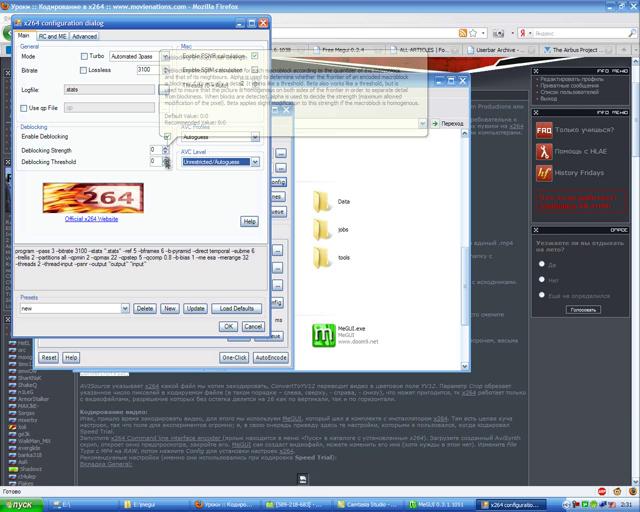This screenshot has height=512, width=640.
Task: Click Explorer window scroll down arrow
Action: point(464,366)
